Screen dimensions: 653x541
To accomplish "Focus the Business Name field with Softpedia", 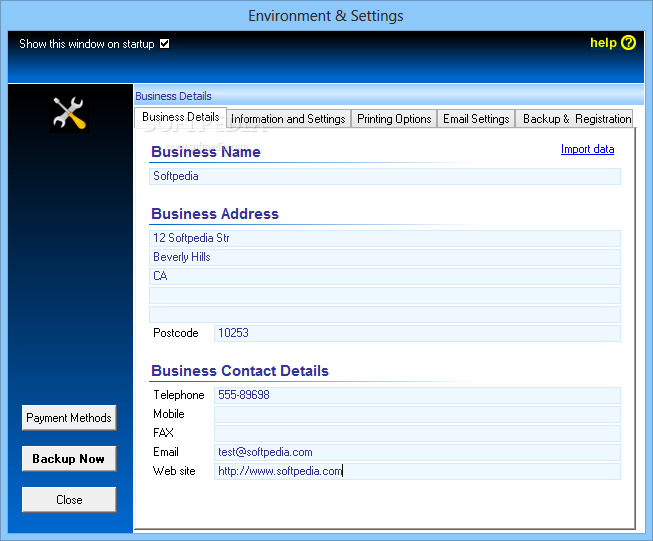I will (385, 176).
